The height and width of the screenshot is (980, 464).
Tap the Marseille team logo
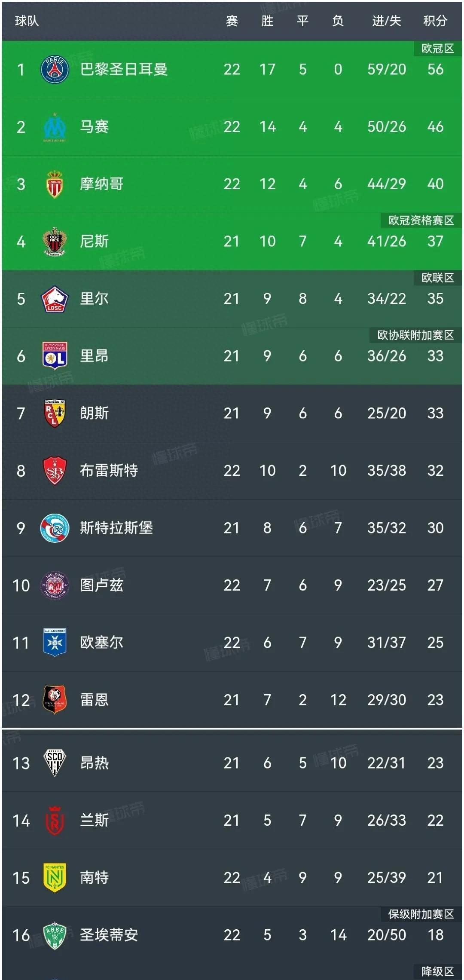tap(55, 127)
